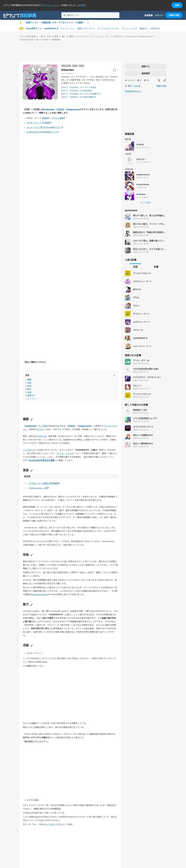
Task: Open NightmareSans link in 性格 section
Action: pyautogui.click(x=39, y=594)
